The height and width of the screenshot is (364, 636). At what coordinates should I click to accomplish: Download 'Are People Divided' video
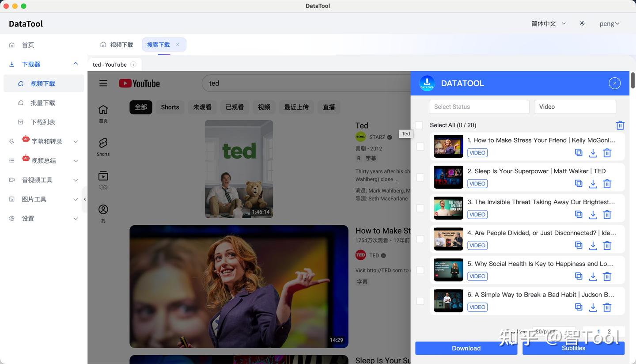tap(593, 246)
